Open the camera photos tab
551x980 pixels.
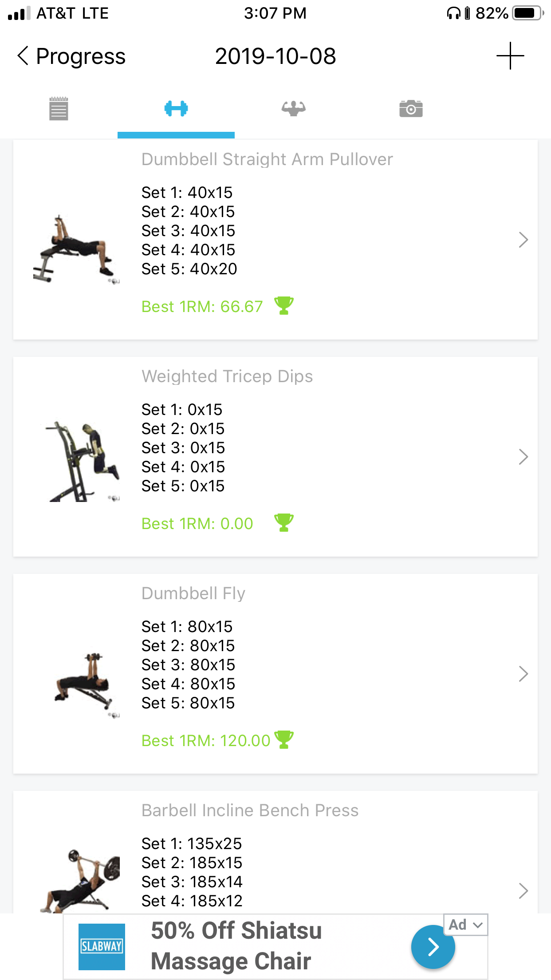pos(411,109)
